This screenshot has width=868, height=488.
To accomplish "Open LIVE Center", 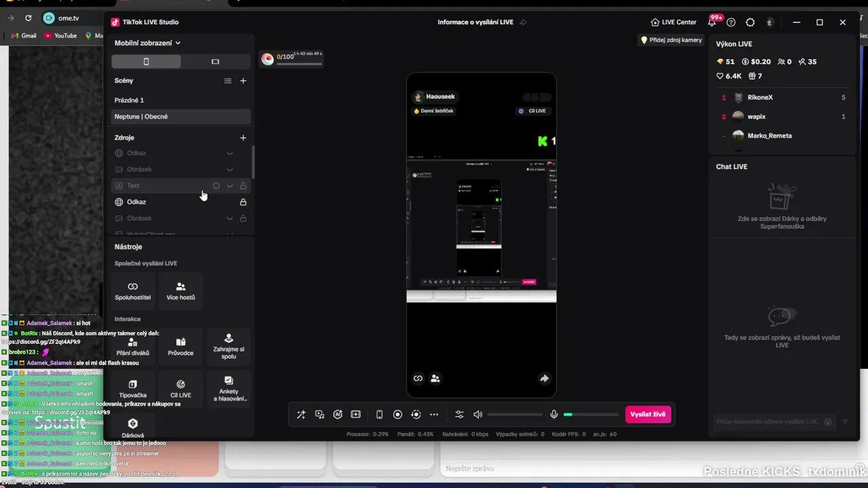I will pyautogui.click(x=673, y=22).
